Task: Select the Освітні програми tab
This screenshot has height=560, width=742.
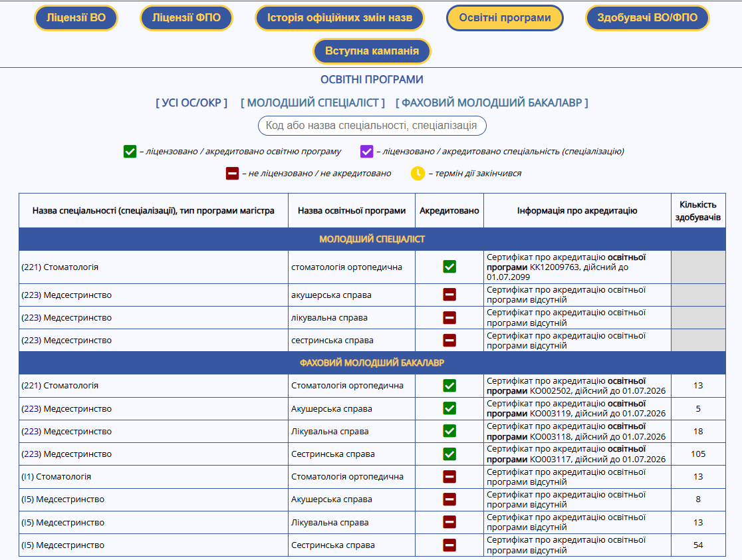Action: [505, 18]
